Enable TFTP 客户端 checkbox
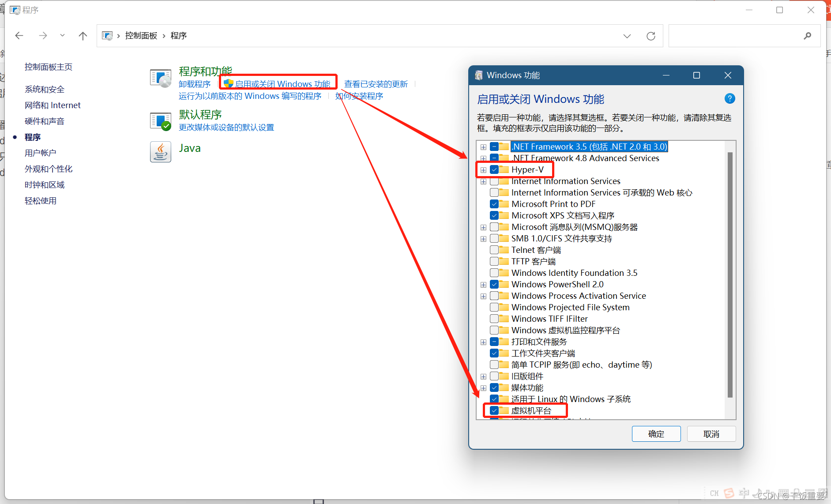Image resolution: width=831 pixels, height=504 pixels. coord(494,261)
